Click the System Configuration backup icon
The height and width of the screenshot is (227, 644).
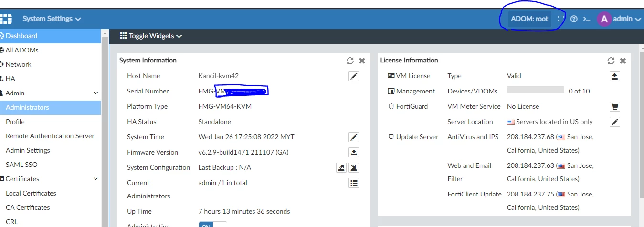point(341,167)
